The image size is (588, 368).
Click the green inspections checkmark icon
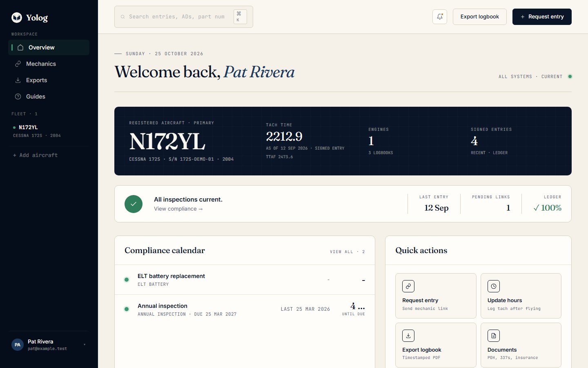coord(134,204)
